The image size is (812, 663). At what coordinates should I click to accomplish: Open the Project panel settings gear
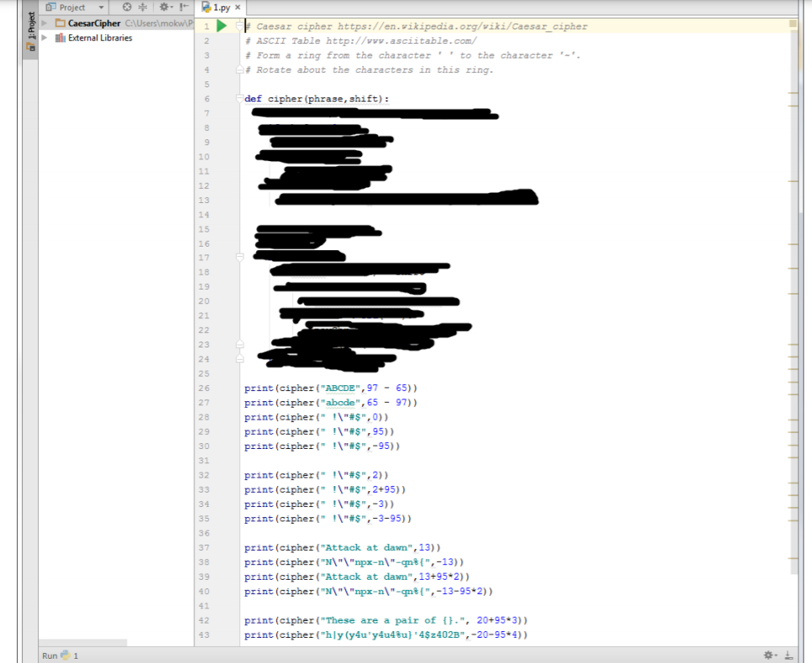click(x=164, y=7)
